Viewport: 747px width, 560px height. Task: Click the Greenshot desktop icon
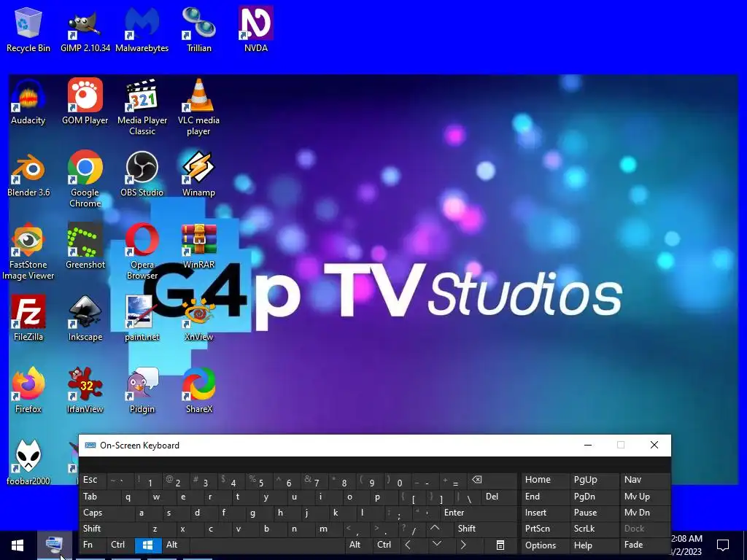pyautogui.click(x=85, y=246)
